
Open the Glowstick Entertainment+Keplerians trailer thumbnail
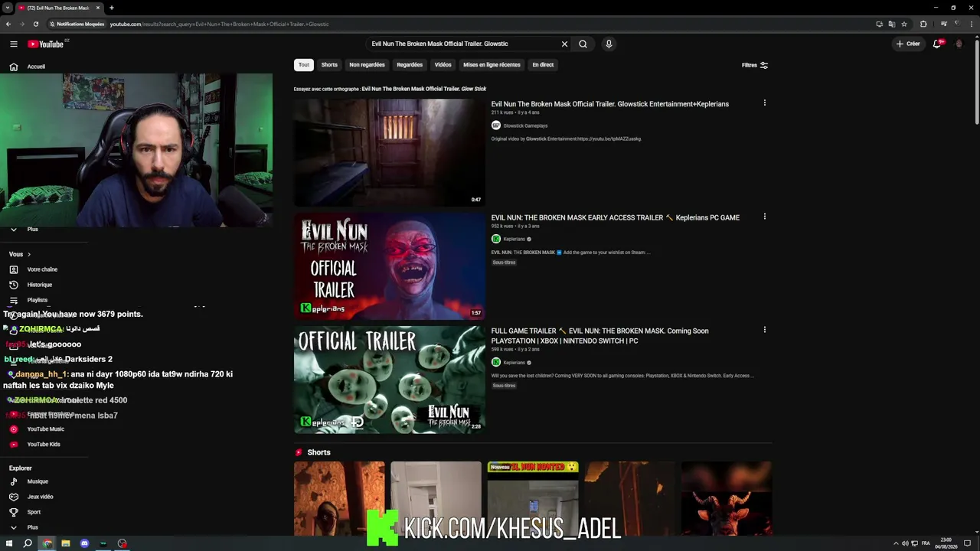point(389,152)
